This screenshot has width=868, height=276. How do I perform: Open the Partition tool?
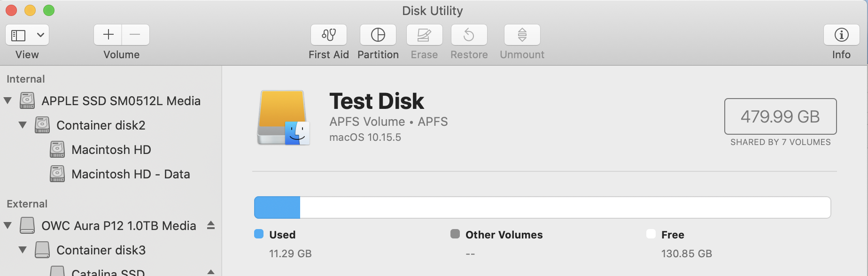point(378,35)
